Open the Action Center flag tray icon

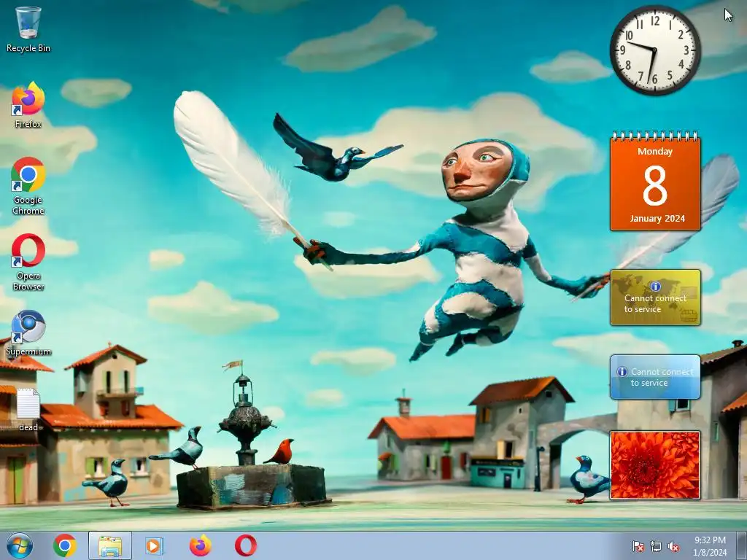(x=638, y=547)
